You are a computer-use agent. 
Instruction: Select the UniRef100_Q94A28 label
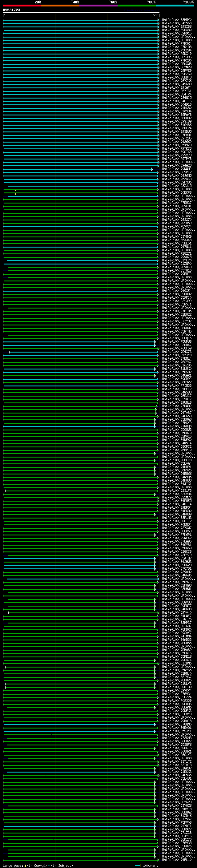coord(177,165)
